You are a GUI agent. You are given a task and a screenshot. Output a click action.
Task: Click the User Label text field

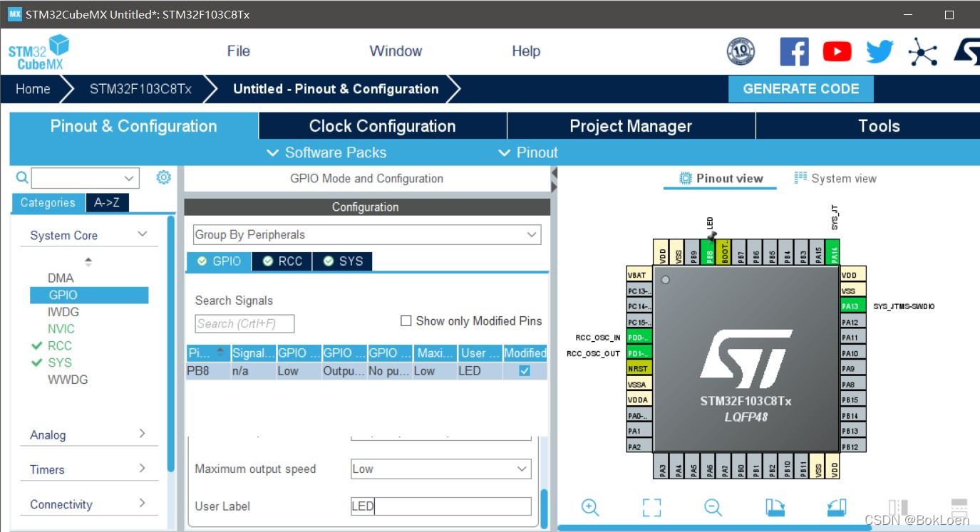[441, 506]
